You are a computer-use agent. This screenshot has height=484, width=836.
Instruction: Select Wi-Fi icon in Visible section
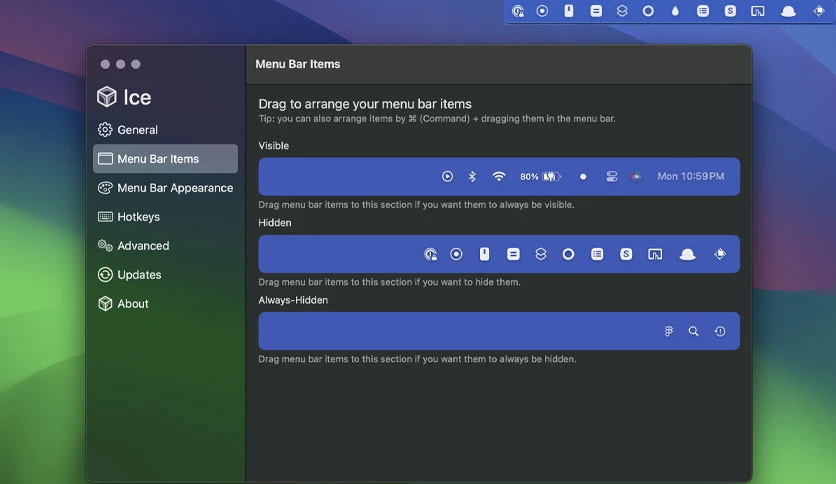(x=499, y=176)
